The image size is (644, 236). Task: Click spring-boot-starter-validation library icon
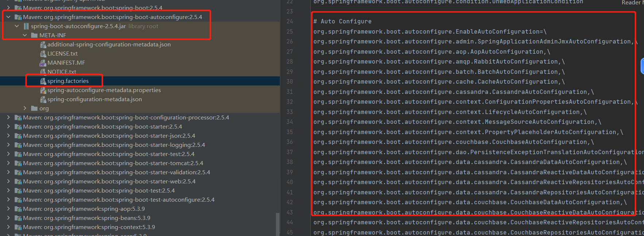coord(18,172)
